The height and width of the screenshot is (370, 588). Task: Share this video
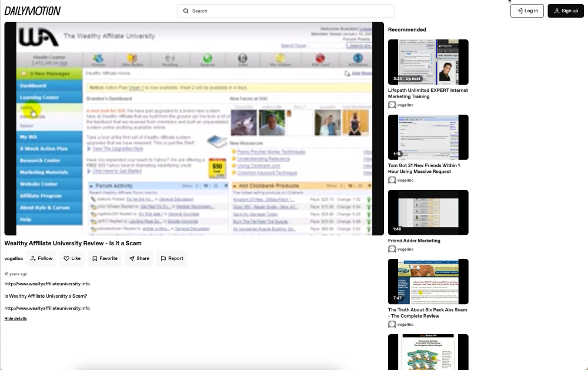[139, 258]
